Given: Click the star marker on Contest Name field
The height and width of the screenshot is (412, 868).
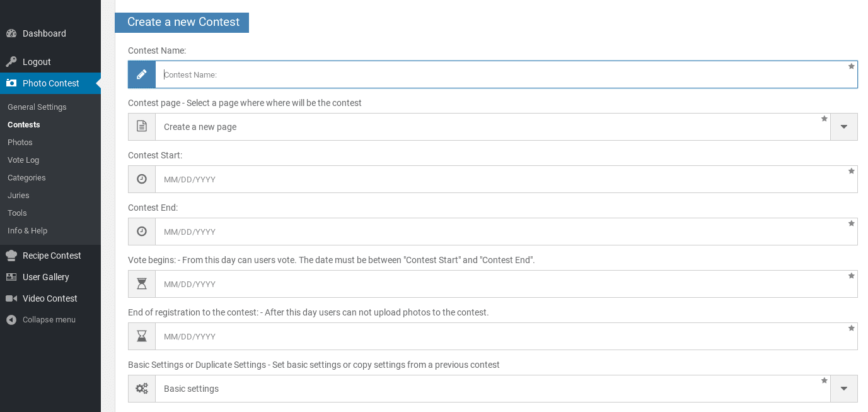Looking at the screenshot, I should coord(851,66).
